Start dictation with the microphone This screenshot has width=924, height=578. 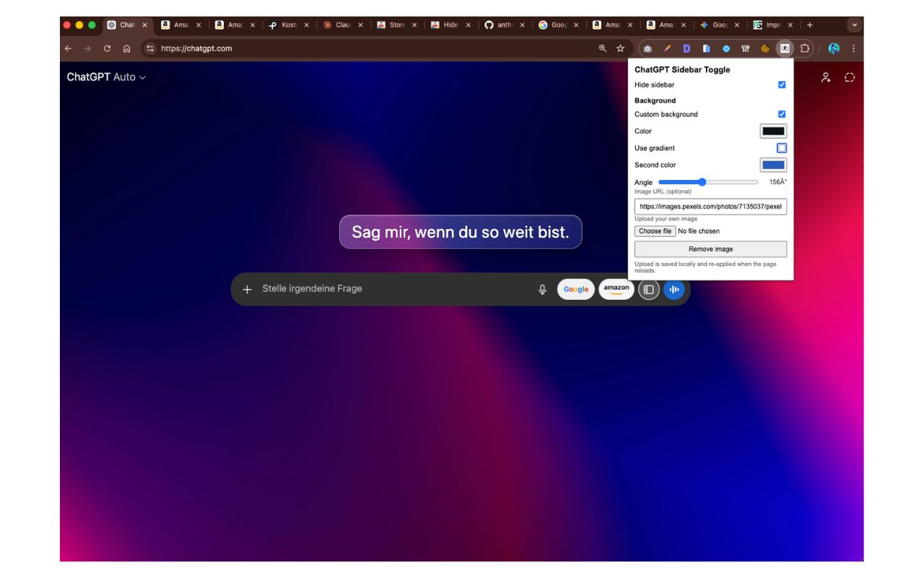coord(542,289)
